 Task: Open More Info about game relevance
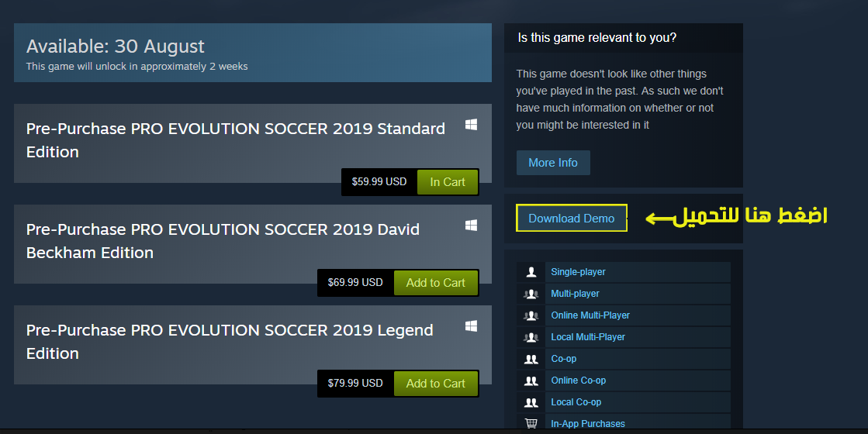tap(553, 163)
